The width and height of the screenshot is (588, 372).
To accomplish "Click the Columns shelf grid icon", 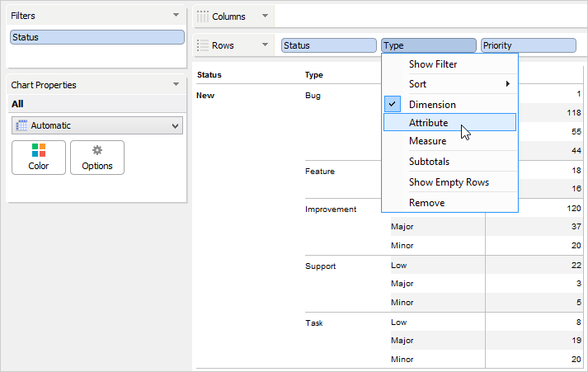I will [x=203, y=16].
